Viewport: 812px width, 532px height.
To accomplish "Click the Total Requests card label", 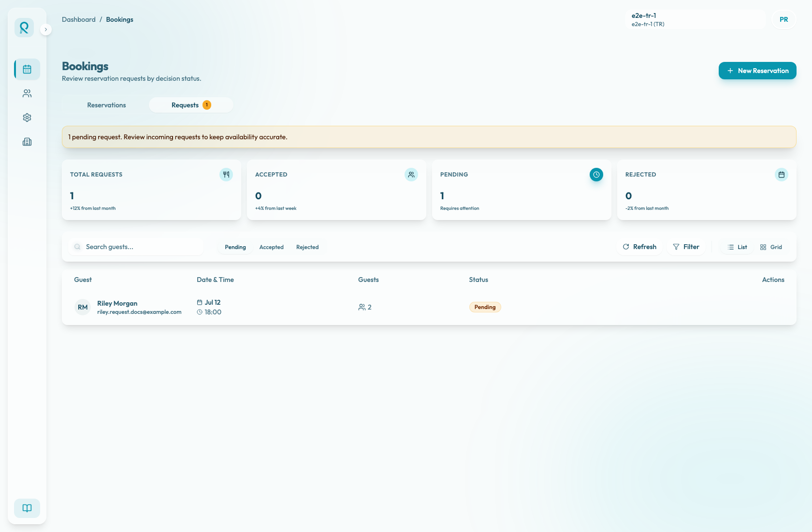I will [96, 175].
